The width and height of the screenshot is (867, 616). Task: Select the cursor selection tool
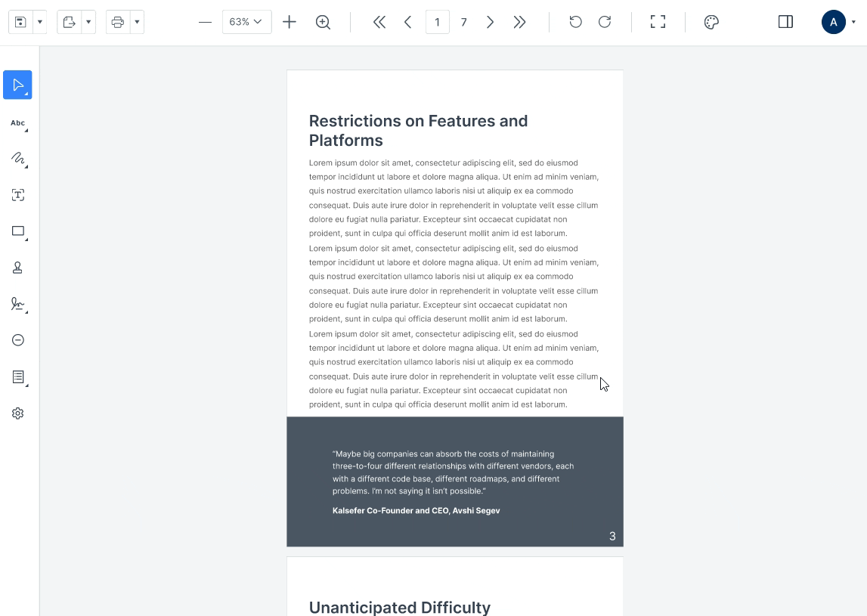point(17,85)
